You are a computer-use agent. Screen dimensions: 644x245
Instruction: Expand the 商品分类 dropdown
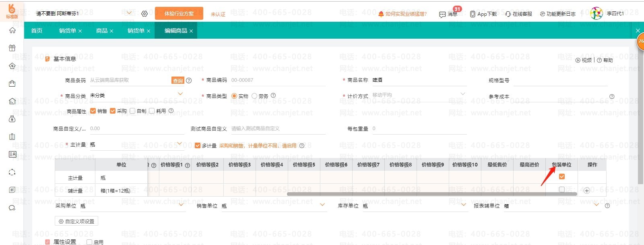(180, 94)
